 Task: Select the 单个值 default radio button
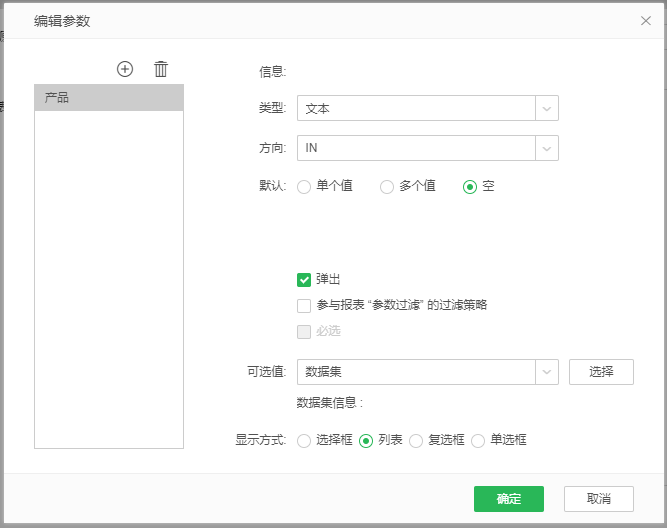point(304,187)
